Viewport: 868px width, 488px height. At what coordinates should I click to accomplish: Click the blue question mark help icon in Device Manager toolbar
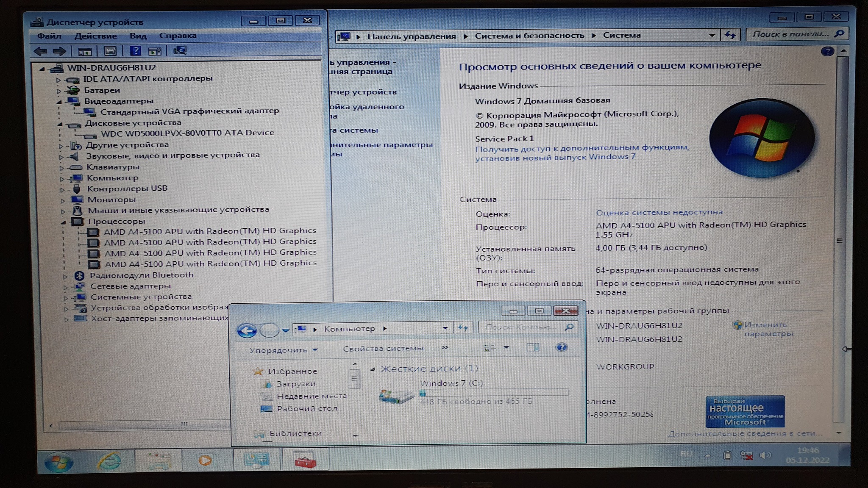coord(135,51)
